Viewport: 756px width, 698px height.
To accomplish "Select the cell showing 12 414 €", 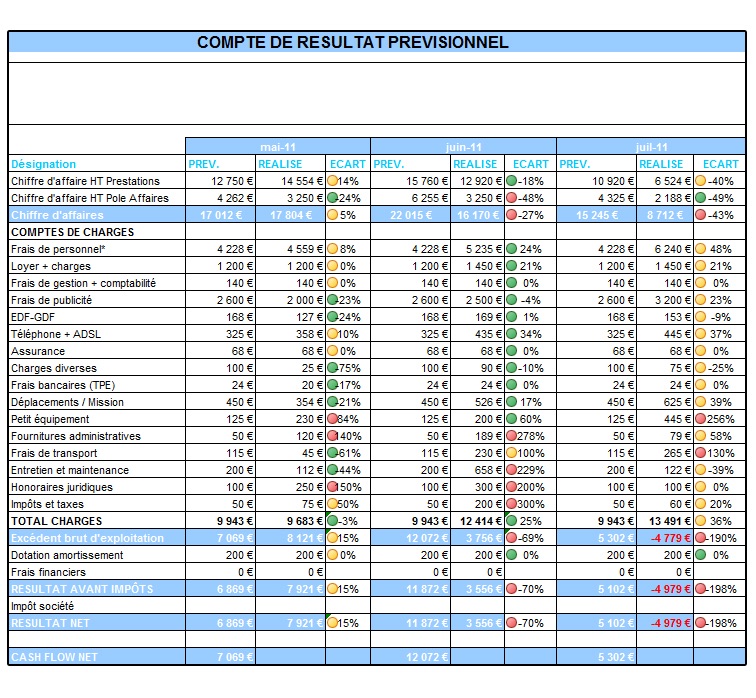I will click(477, 521).
